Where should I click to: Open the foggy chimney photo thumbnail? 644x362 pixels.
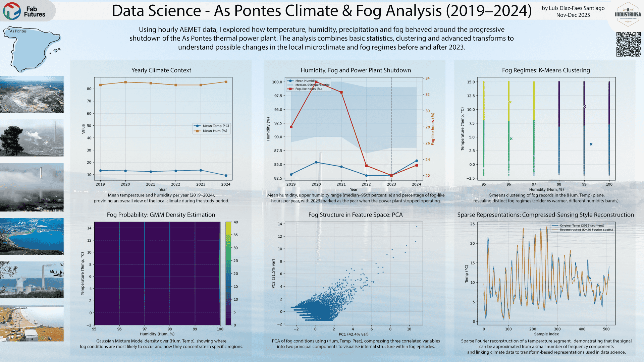(32, 187)
